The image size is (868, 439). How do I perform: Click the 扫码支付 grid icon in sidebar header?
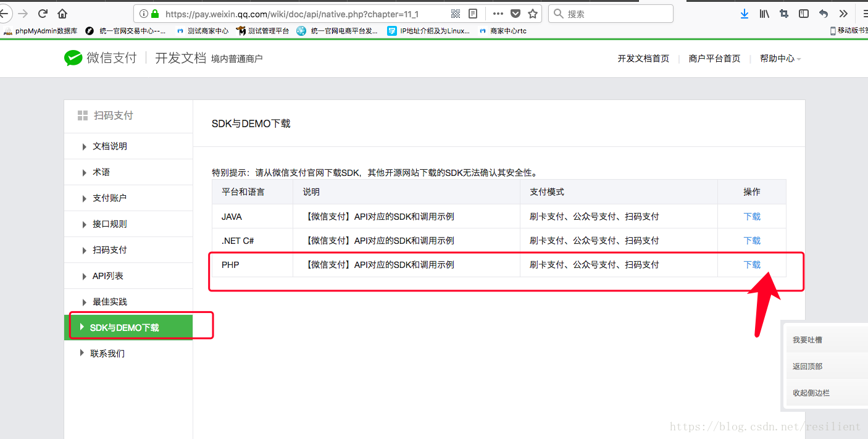pos(82,115)
